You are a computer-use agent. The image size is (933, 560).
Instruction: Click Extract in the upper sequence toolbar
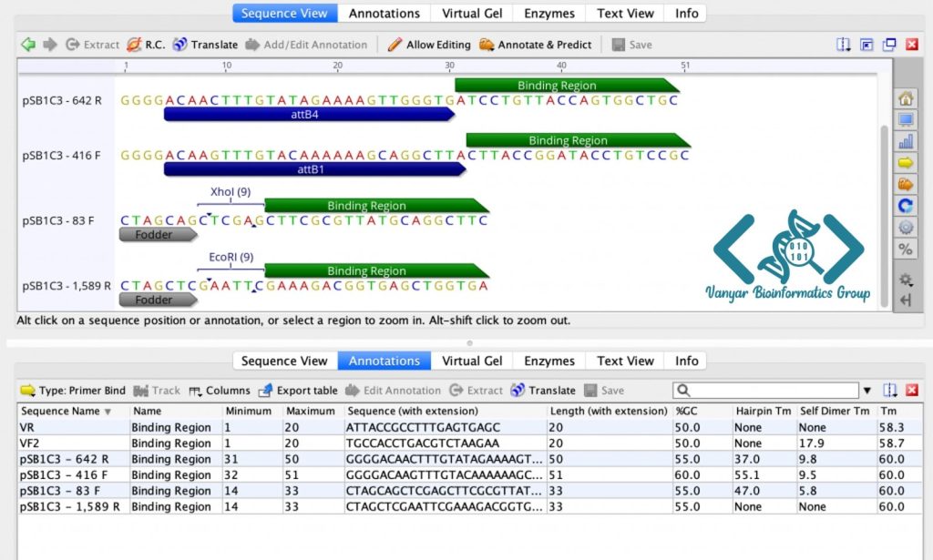click(92, 45)
